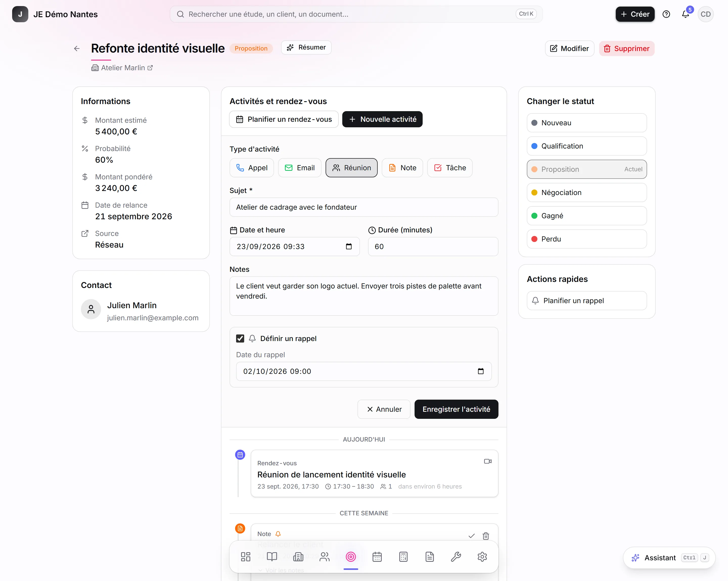Image resolution: width=728 pixels, height=581 pixels.
Task: Open the document icon in bottom dock
Action: click(429, 557)
